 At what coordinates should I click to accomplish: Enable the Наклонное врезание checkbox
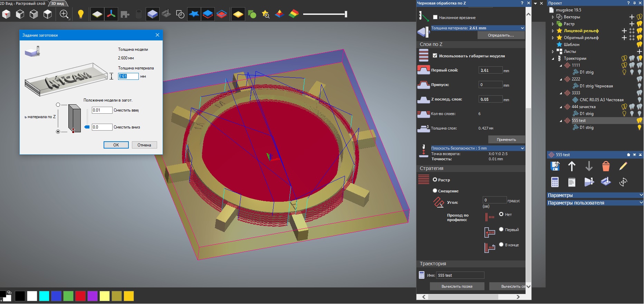[x=435, y=17]
